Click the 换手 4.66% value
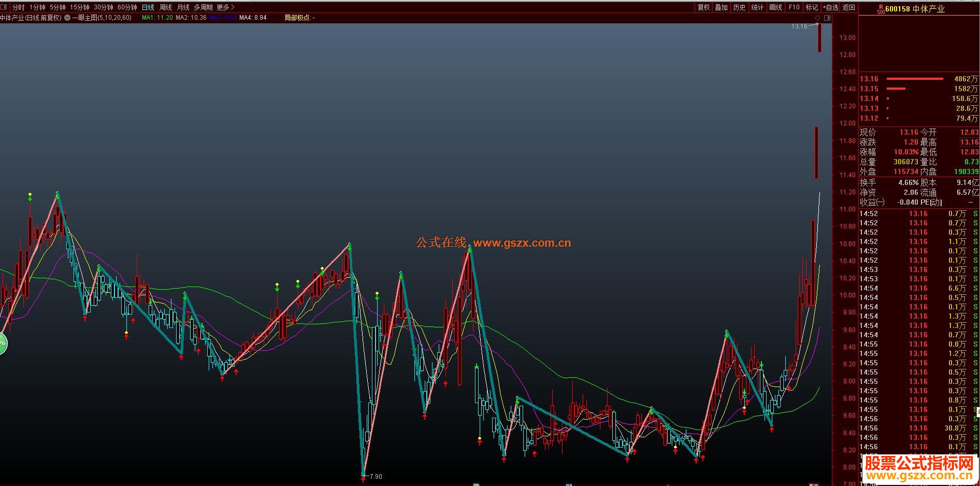 908,182
